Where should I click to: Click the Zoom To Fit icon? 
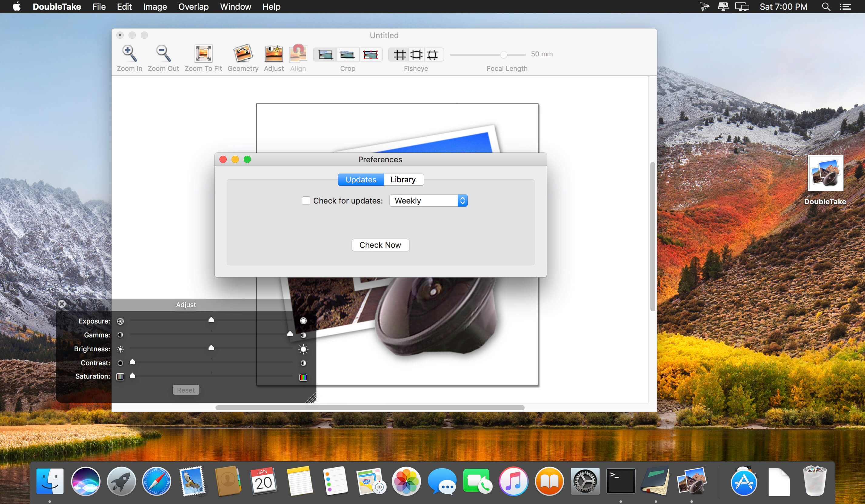(203, 54)
